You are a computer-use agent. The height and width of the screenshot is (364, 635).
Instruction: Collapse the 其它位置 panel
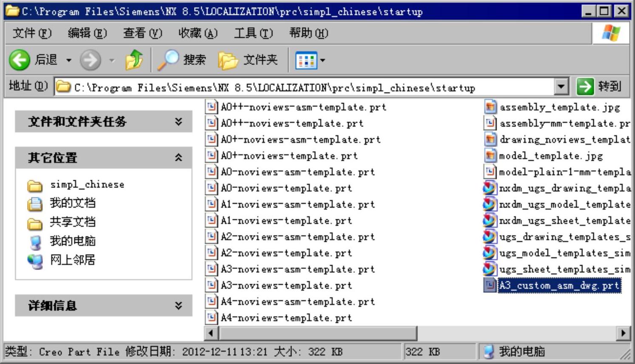click(x=178, y=158)
